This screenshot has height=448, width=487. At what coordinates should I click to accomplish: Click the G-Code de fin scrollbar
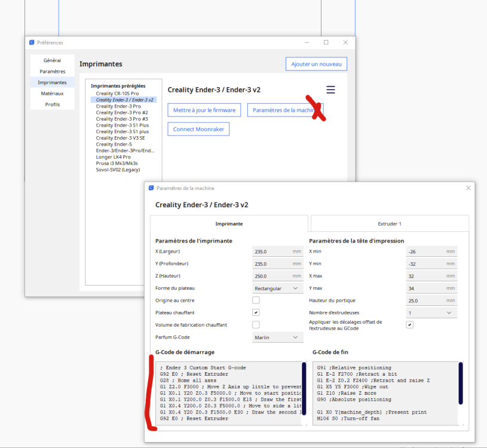point(461,383)
